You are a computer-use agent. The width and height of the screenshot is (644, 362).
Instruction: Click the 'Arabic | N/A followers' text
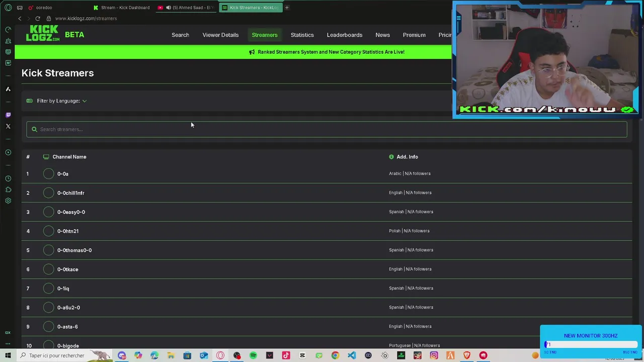(410, 173)
